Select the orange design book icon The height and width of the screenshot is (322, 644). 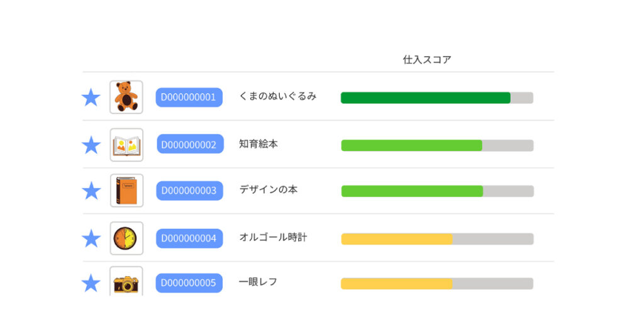126,191
